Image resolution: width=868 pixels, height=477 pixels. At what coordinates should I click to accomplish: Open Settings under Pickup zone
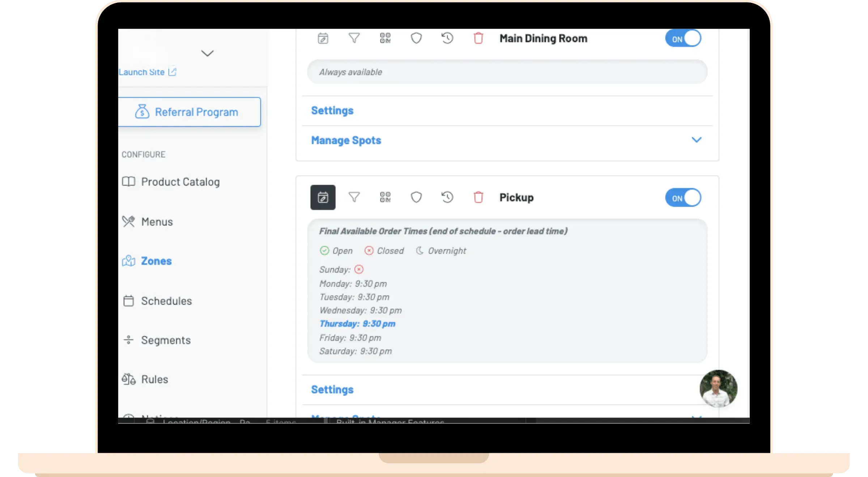click(x=332, y=390)
